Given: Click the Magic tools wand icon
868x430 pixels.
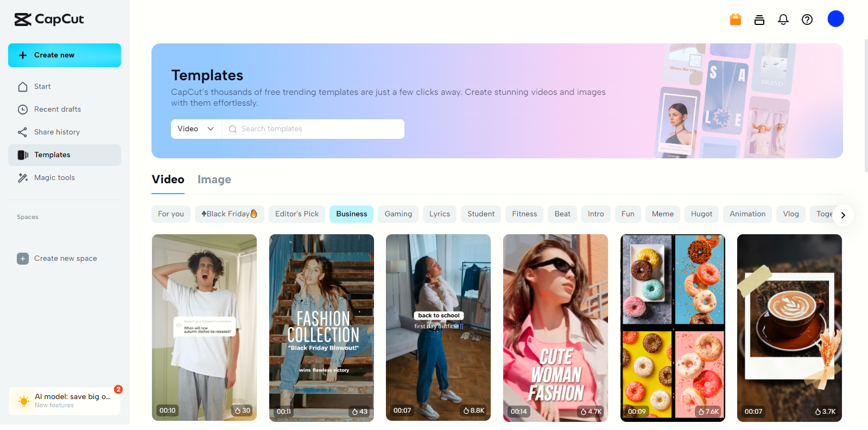Looking at the screenshot, I should tap(23, 178).
